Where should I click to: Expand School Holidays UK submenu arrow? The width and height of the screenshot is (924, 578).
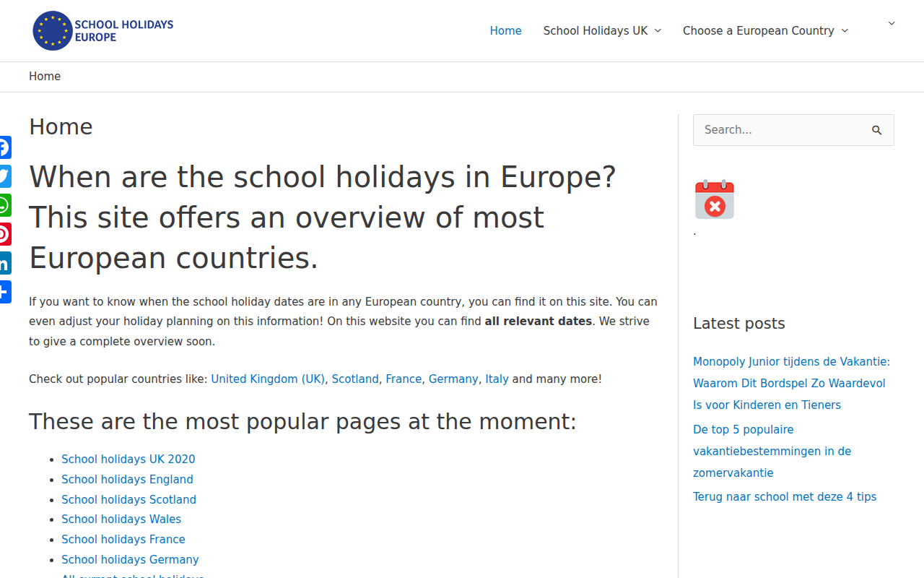(x=658, y=30)
